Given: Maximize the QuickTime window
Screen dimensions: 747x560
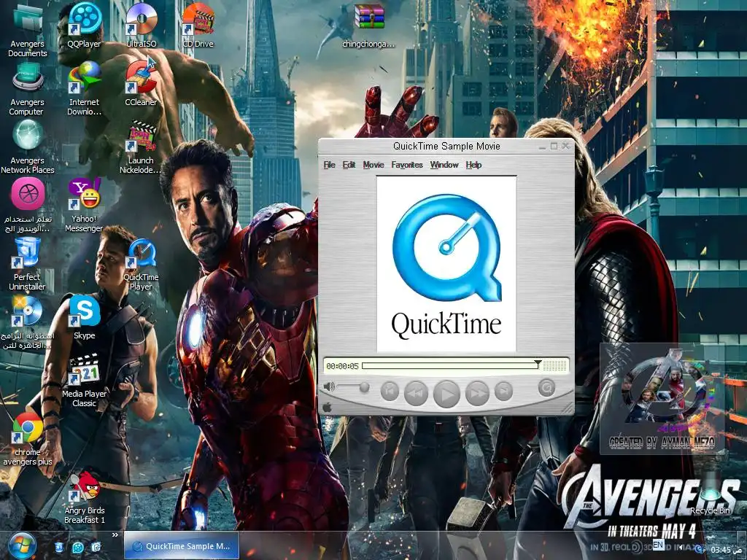Looking at the screenshot, I should (x=554, y=146).
